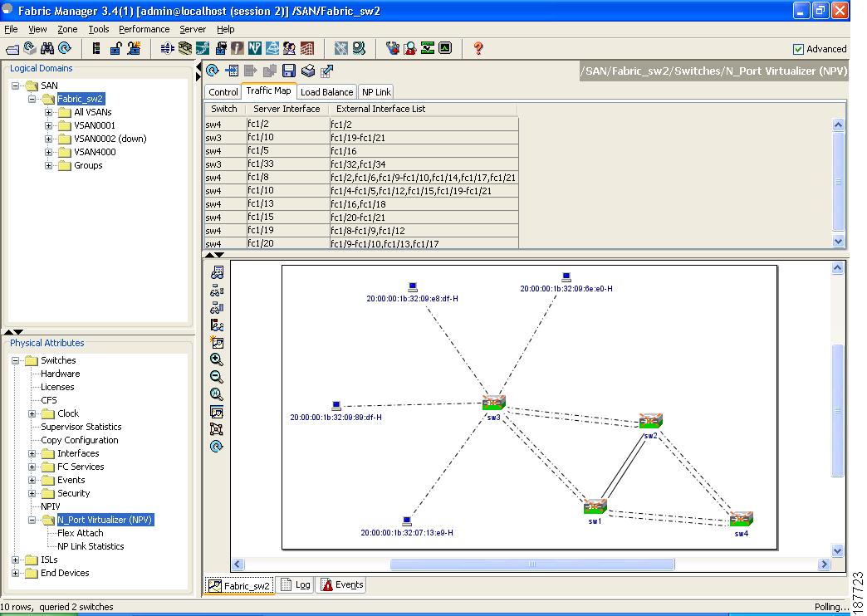Click the Events button at the bottom
The height and width of the screenshot is (616, 867).
click(340, 584)
